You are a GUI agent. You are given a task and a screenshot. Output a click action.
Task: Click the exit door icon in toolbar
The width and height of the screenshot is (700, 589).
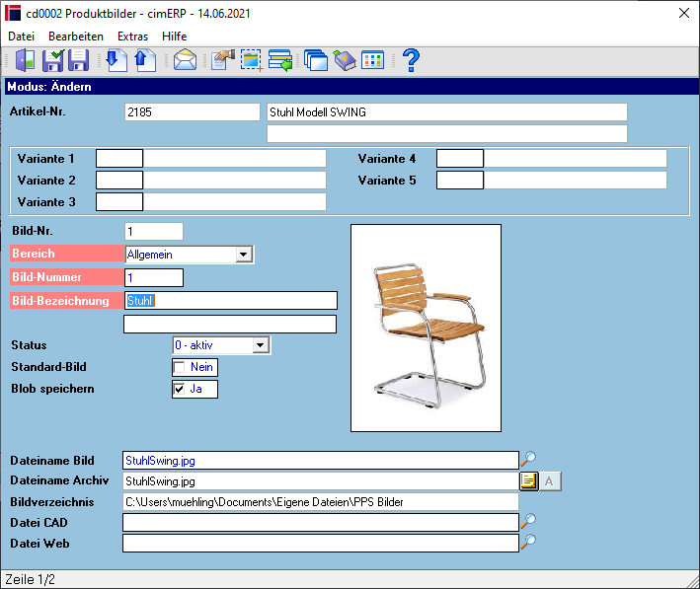(25, 60)
